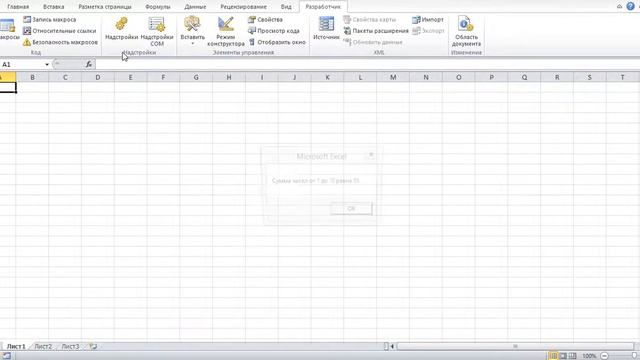
Task: Open the Name Box dropdown arrow
Action: pos(47,64)
